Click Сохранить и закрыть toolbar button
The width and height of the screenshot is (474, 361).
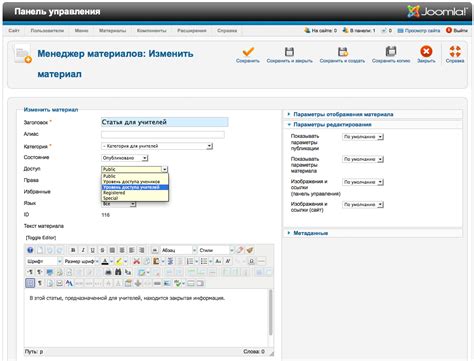click(x=289, y=55)
